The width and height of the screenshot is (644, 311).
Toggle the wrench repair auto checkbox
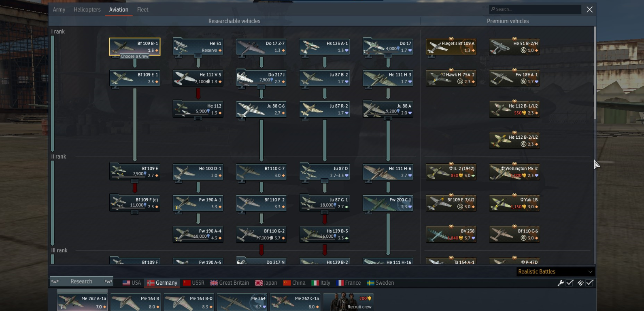click(x=570, y=283)
